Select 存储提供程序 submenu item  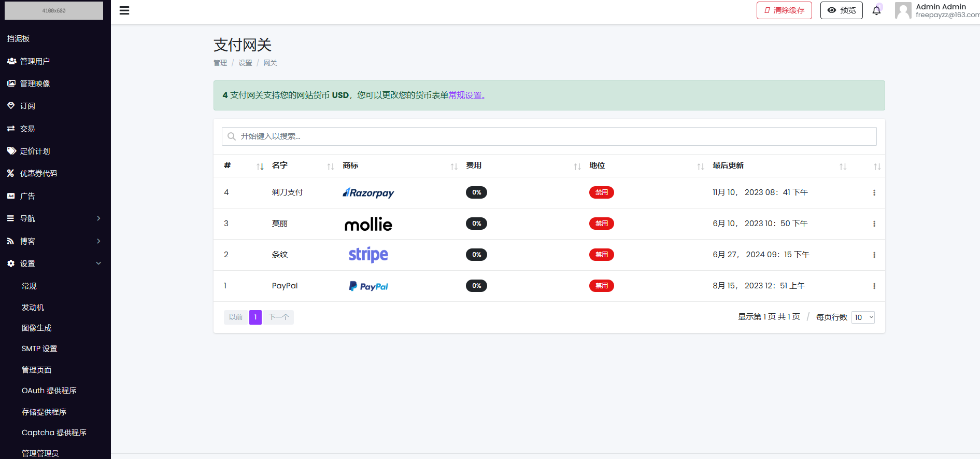point(44,412)
